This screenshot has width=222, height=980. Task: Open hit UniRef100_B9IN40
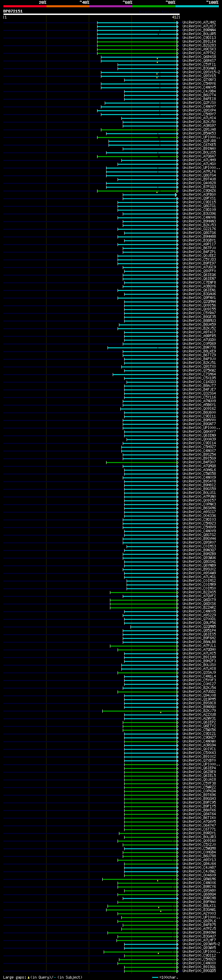pyautogui.click(x=199, y=149)
